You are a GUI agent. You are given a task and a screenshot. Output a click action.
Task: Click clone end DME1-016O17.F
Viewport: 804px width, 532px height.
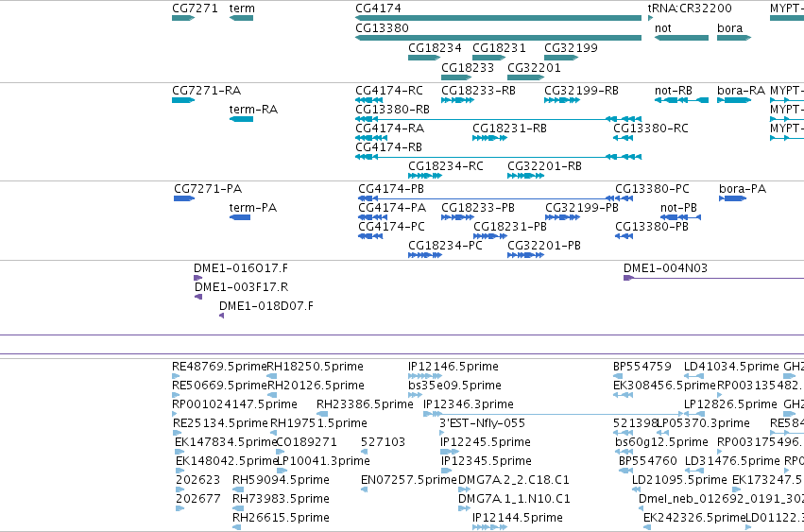tap(241, 268)
